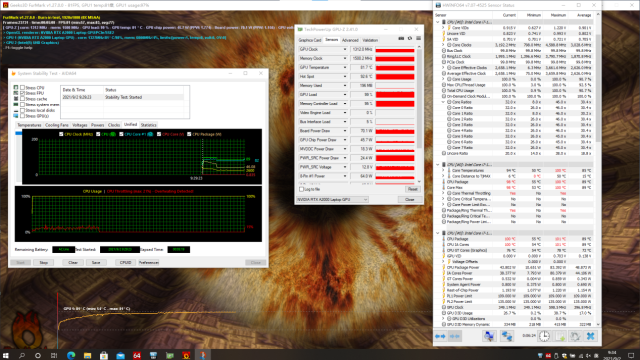Open the GPU-Z hamburger menu icon

coord(418,38)
